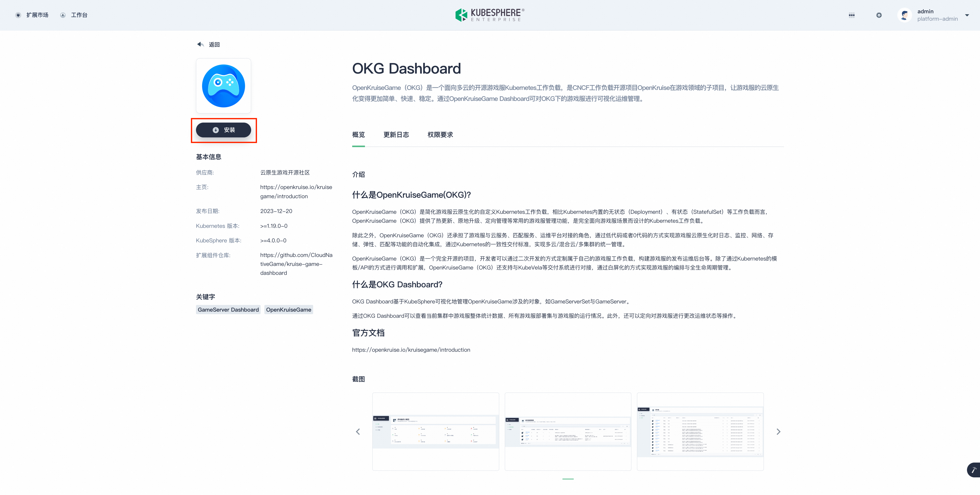
Task: Select the 概览 overview tab
Action: point(358,135)
